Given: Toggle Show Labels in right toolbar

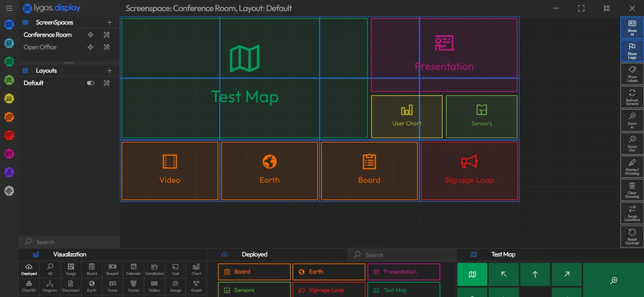Looking at the screenshot, I should pos(632,74).
